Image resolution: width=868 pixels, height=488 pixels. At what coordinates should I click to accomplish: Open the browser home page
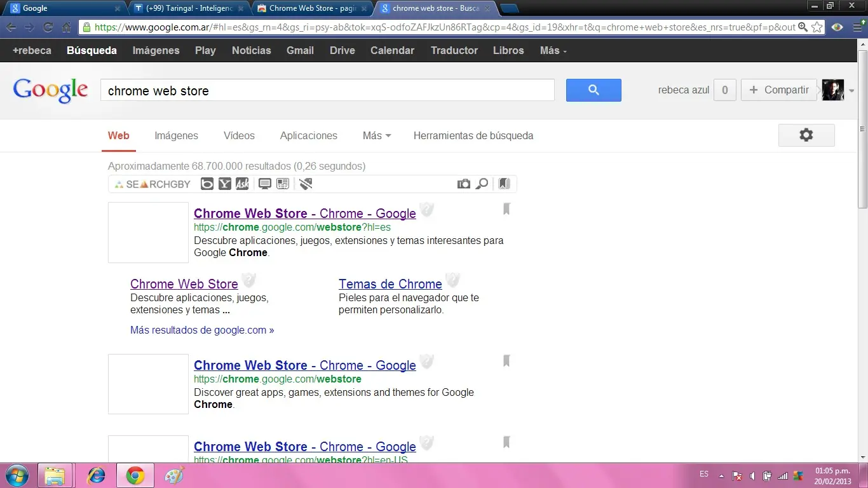(x=66, y=27)
